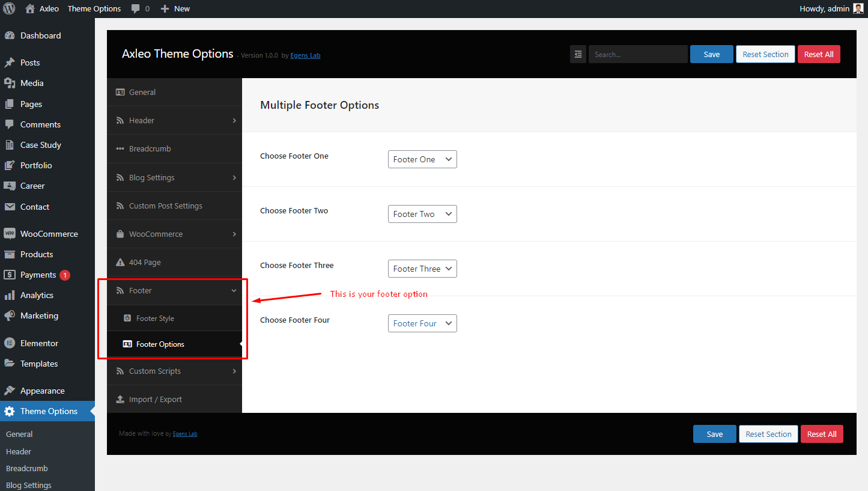Open the Choose Footer Four dropdown
Viewport: 868px width, 491px height.
point(422,323)
